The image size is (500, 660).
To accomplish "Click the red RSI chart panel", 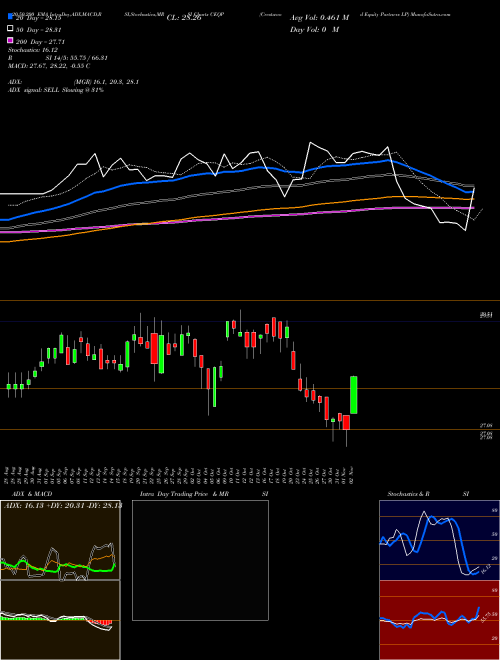I will click(x=439, y=620).
